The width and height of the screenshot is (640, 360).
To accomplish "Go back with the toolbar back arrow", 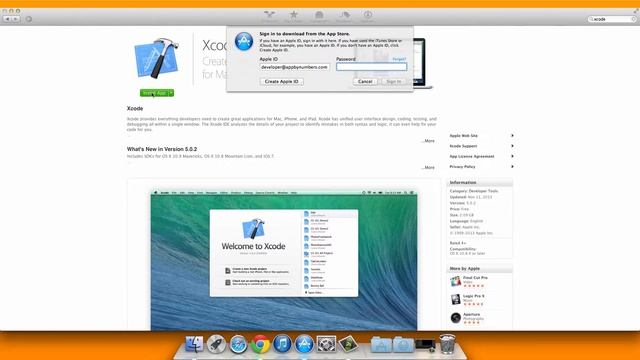I will [x=7, y=19].
